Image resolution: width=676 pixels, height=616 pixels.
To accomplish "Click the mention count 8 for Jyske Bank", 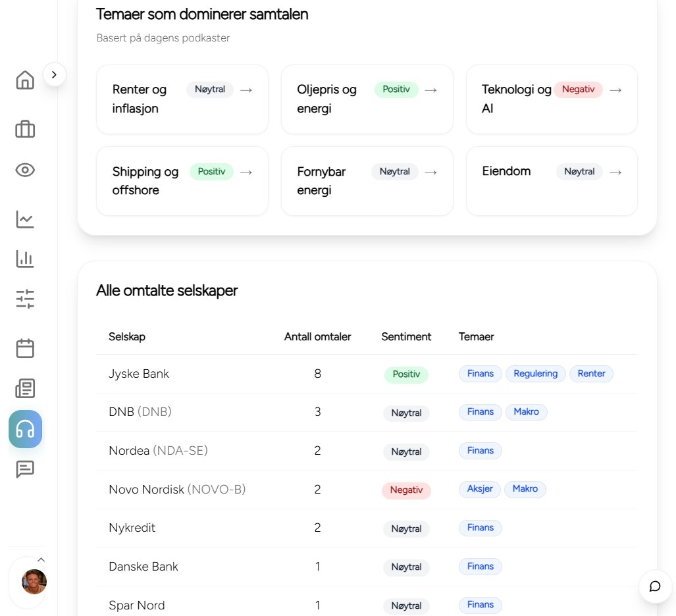I will coord(317,374).
